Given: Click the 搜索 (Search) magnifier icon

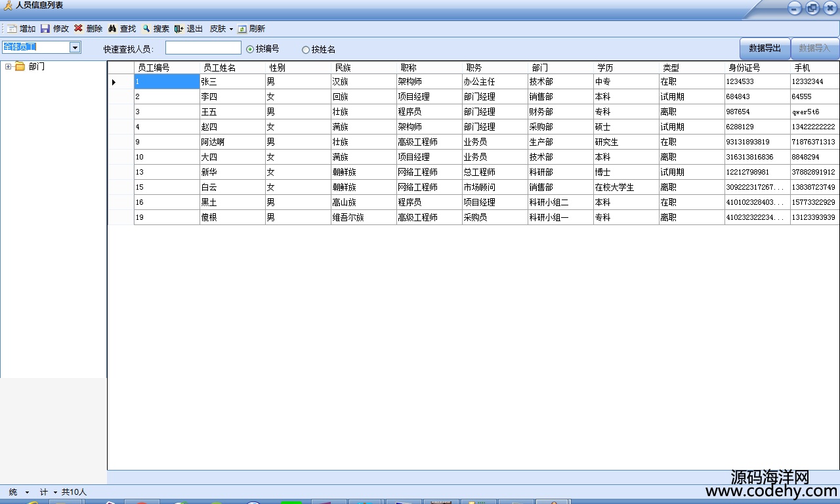Looking at the screenshot, I should [146, 29].
